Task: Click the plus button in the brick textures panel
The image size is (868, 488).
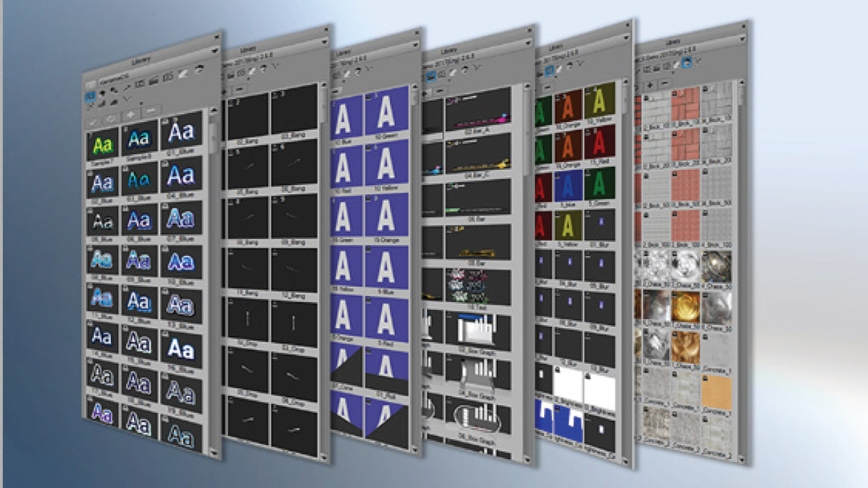Action: (x=649, y=85)
